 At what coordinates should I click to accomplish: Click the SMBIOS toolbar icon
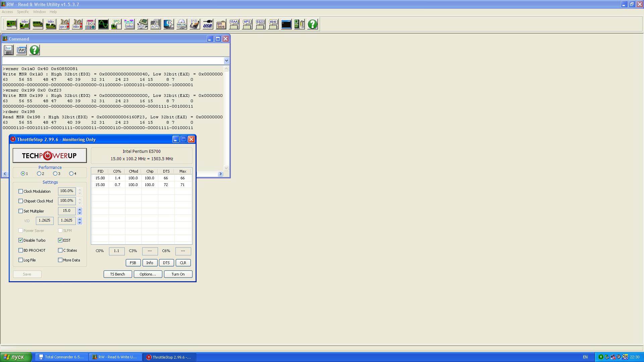click(221, 24)
